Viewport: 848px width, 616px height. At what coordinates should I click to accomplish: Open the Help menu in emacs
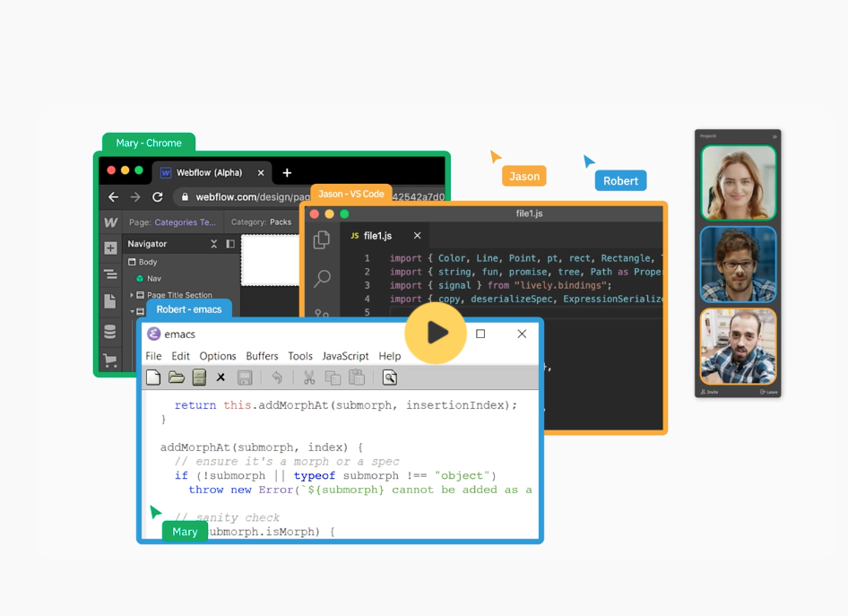(389, 356)
